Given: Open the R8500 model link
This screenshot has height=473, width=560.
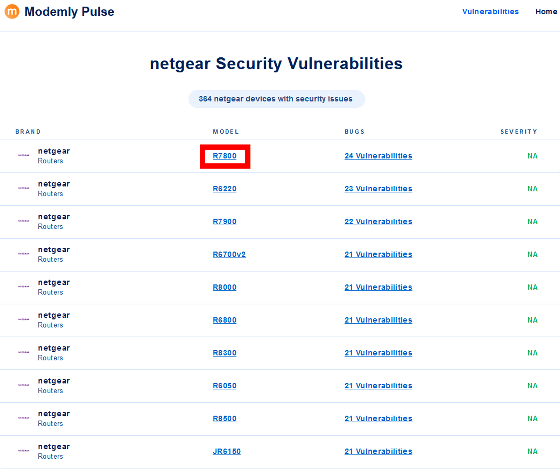Looking at the screenshot, I should coord(225,419).
